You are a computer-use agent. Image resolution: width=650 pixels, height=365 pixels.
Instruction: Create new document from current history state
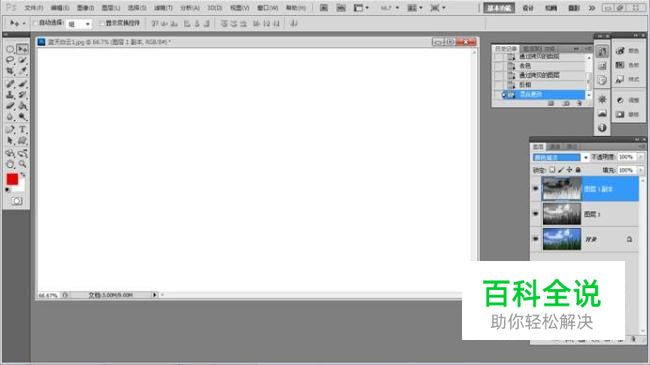(551, 104)
